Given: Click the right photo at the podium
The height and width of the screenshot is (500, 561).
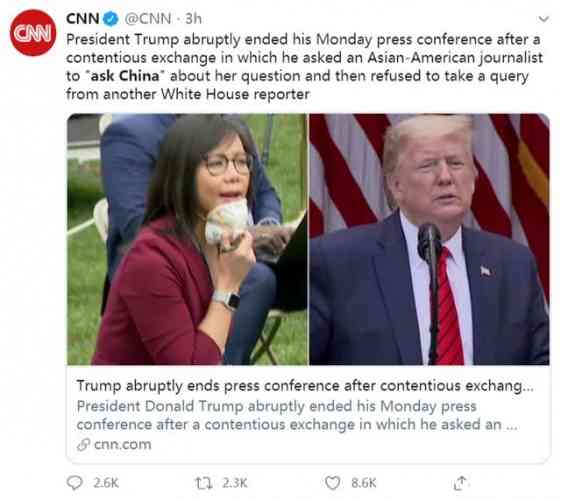Looking at the screenshot, I should click(429, 239).
